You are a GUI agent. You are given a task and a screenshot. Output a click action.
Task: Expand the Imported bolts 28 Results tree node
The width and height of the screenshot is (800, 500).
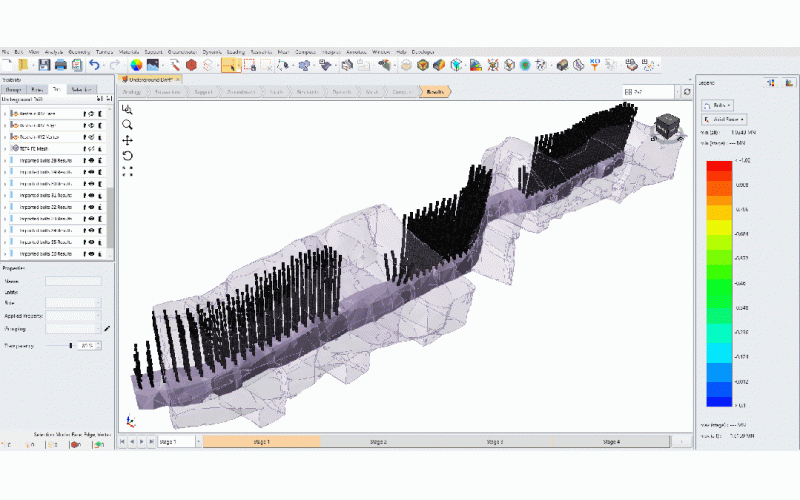tap(5, 160)
